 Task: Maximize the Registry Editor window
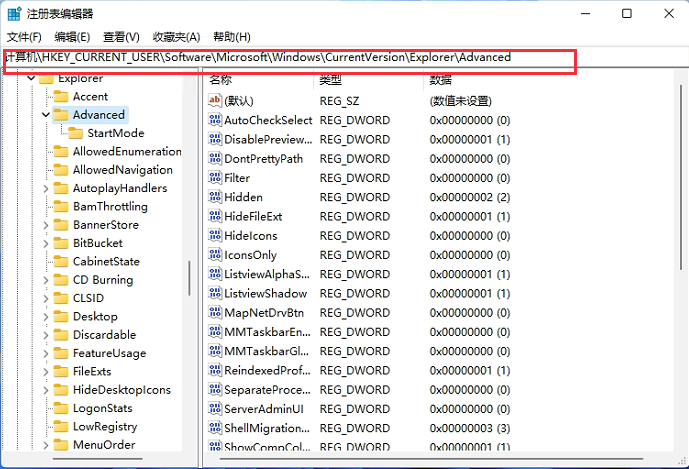point(627,14)
